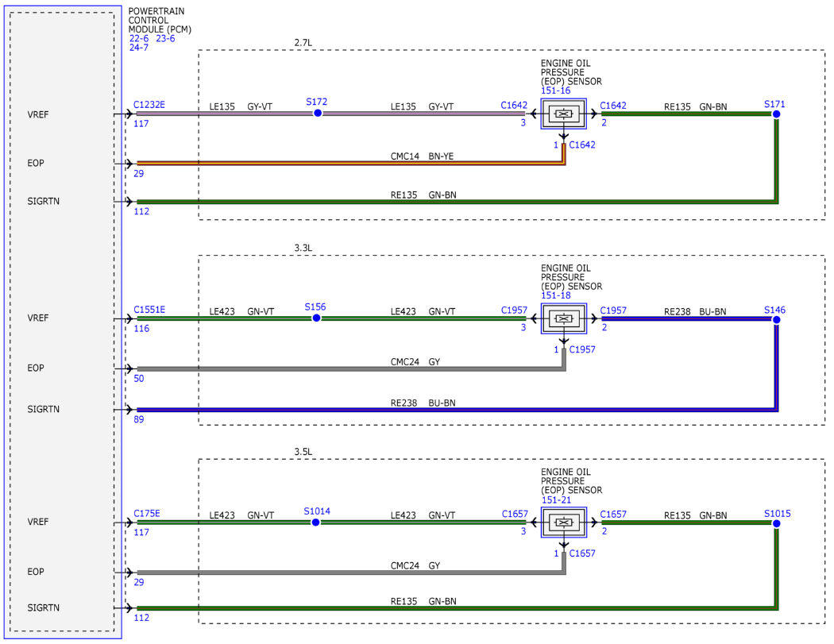
Task: Open the C1957 label beside sensor pin 1
Action: 582,349
